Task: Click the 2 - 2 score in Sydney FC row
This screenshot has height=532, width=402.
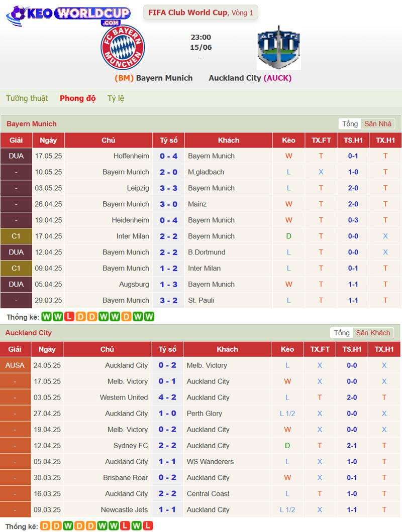Action: (167, 446)
